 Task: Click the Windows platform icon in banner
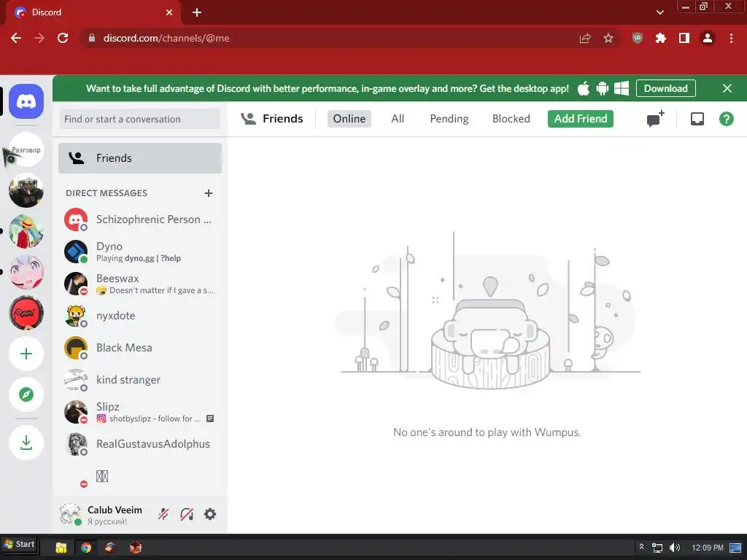pyautogui.click(x=622, y=88)
